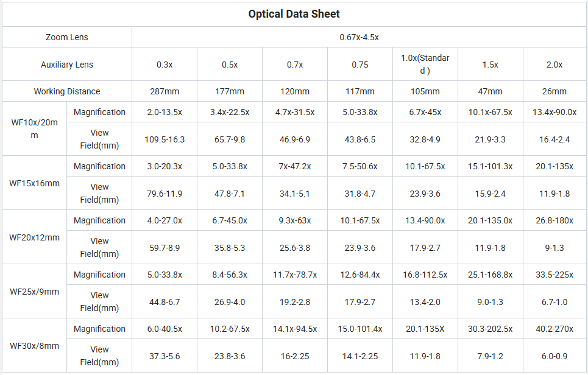
Task: Select the WF15x16mm eyepiece label
Action: click(x=34, y=183)
